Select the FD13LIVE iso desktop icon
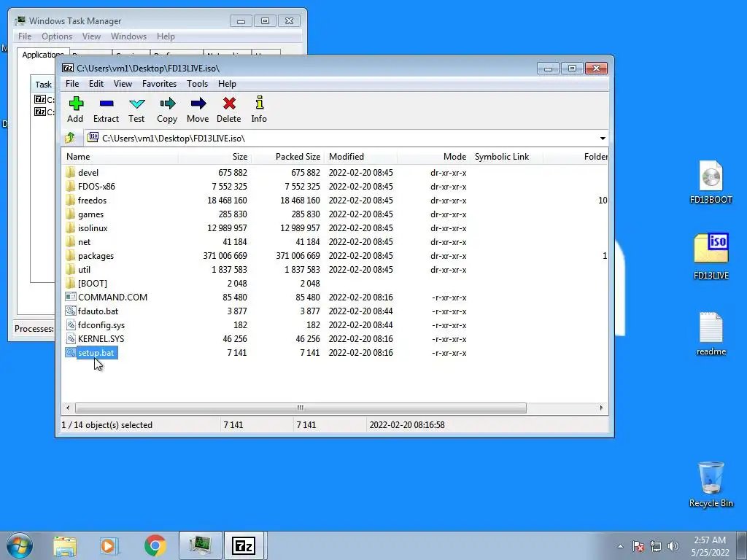 pyautogui.click(x=711, y=256)
